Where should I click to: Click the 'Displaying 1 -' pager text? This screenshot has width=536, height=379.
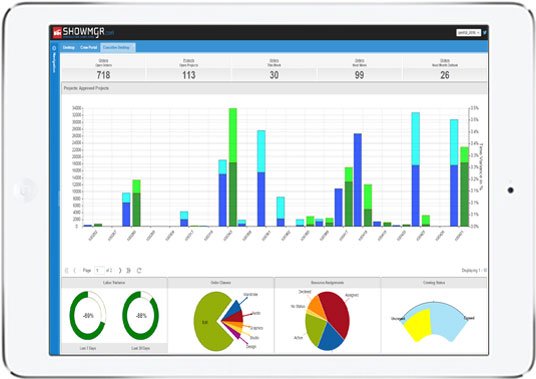474,270
